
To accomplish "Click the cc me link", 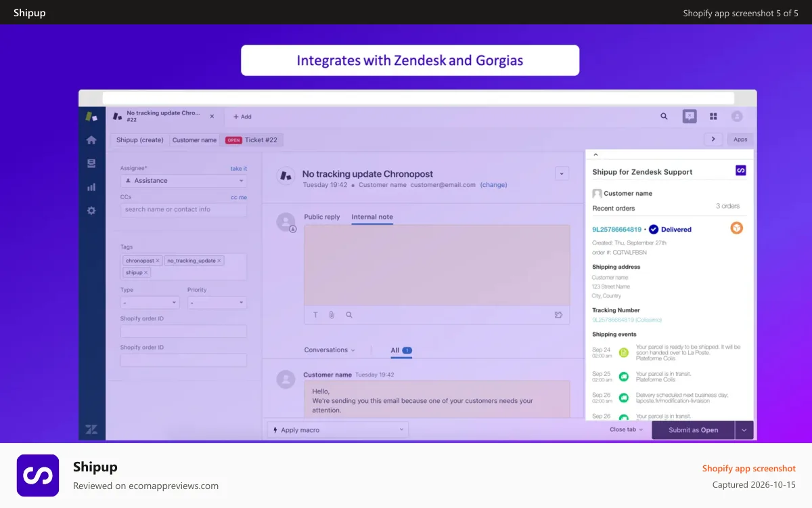I will (x=239, y=197).
